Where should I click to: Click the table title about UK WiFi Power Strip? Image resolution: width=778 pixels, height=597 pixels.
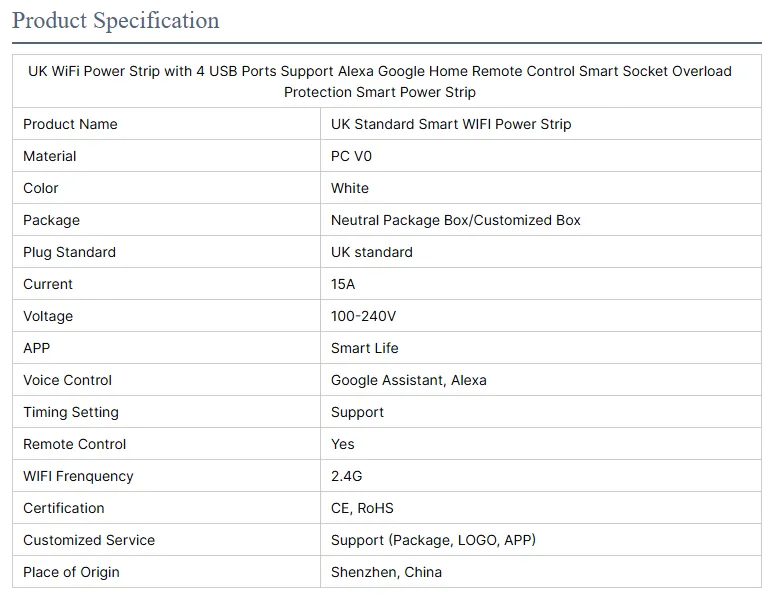pyautogui.click(x=380, y=82)
